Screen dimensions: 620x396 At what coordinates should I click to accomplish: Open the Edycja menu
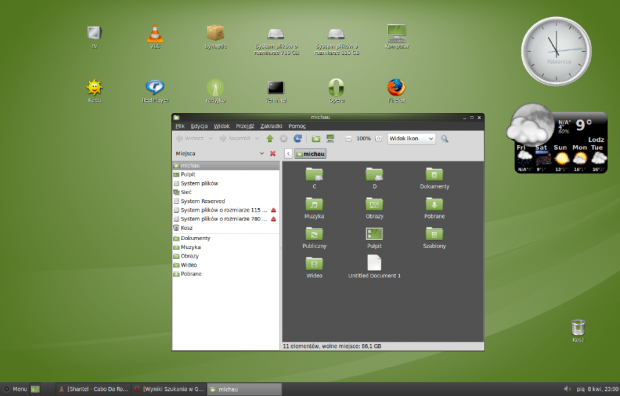click(199, 126)
